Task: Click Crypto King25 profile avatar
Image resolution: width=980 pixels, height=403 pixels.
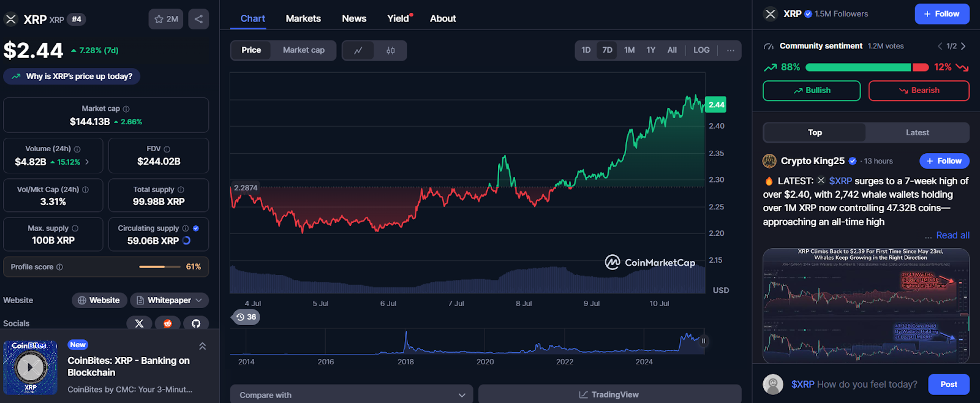Action: point(769,161)
